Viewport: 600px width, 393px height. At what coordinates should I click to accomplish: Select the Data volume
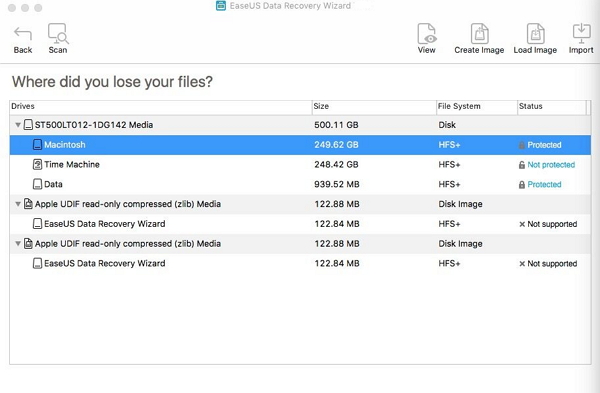click(x=300, y=184)
